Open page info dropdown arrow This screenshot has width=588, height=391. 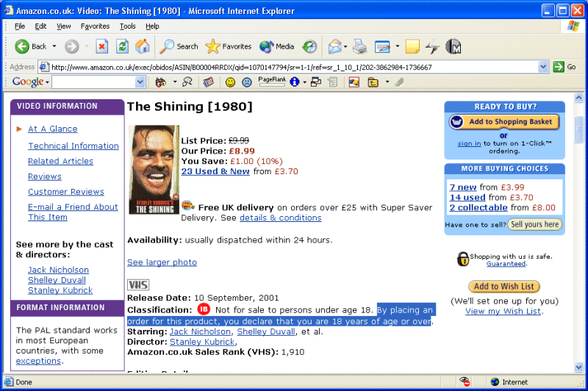tap(304, 82)
